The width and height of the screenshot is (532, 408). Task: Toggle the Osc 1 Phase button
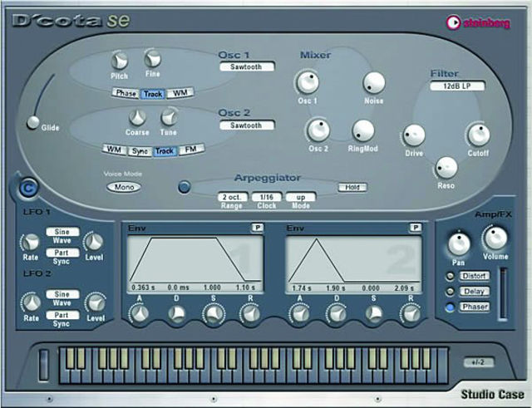tap(126, 93)
